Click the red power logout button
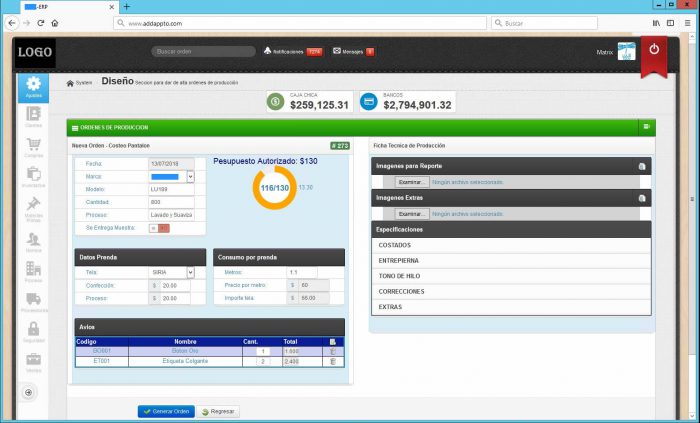The width and height of the screenshot is (700, 423). click(654, 49)
